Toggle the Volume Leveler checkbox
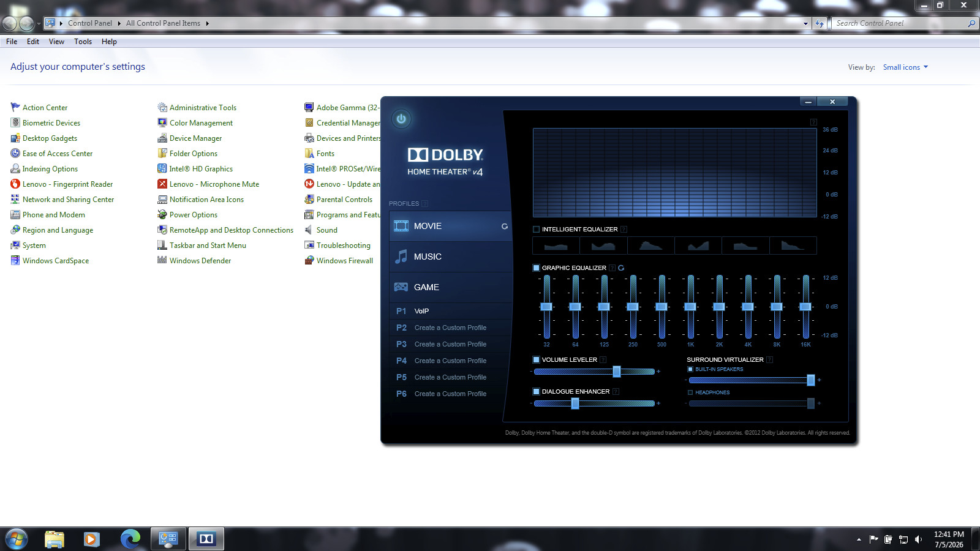The image size is (980, 551). (537, 360)
